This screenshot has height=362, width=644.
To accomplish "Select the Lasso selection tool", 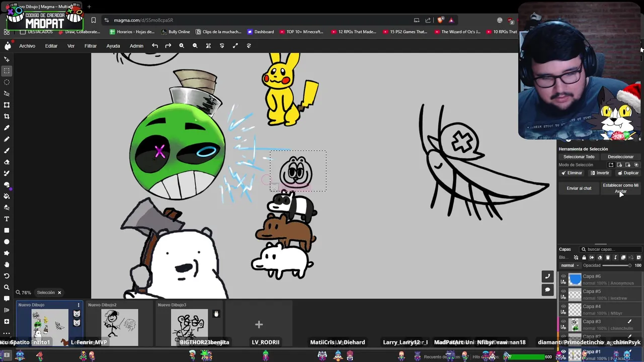I will pyautogui.click(x=7, y=94).
